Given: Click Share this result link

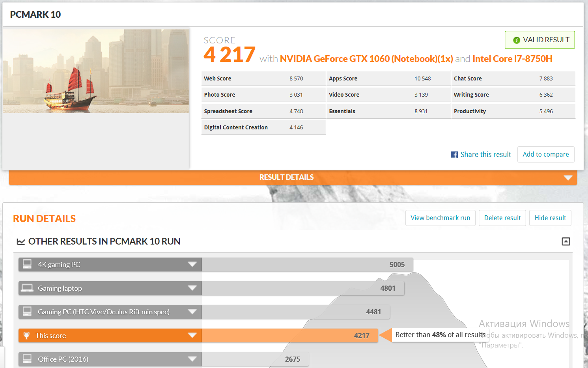Looking at the screenshot, I should click(485, 155).
